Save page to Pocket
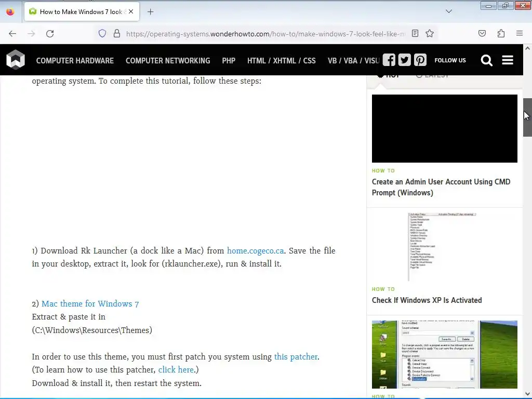 pyautogui.click(x=482, y=33)
